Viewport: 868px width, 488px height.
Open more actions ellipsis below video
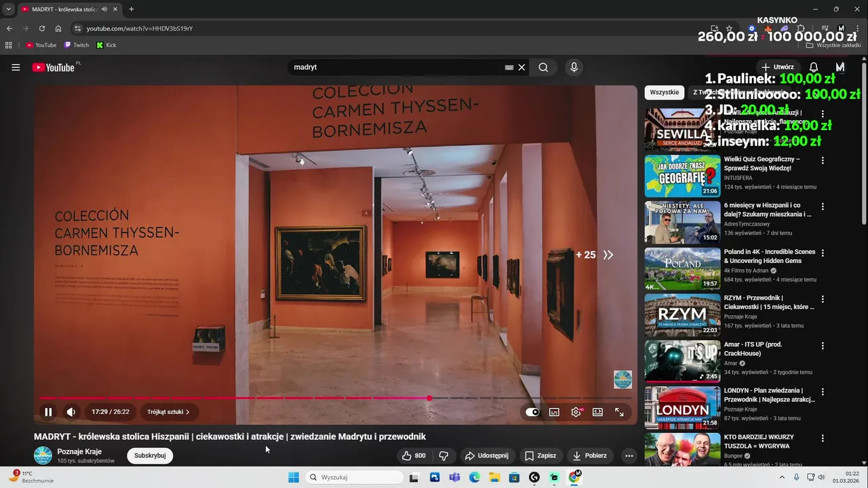point(629,455)
